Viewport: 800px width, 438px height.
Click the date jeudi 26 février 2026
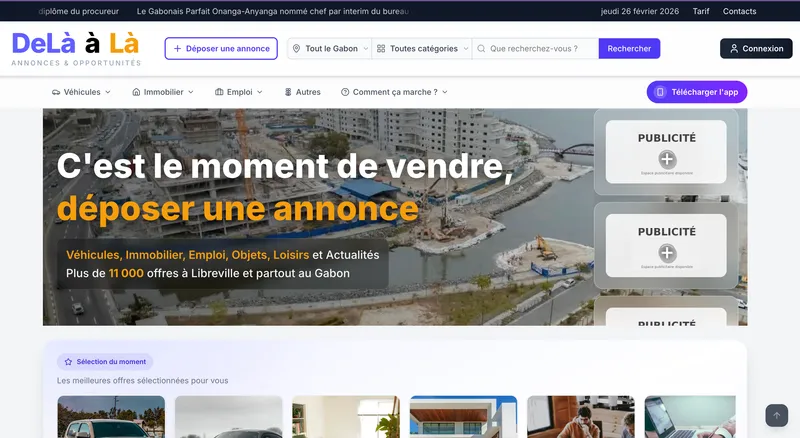coord(640,11)
